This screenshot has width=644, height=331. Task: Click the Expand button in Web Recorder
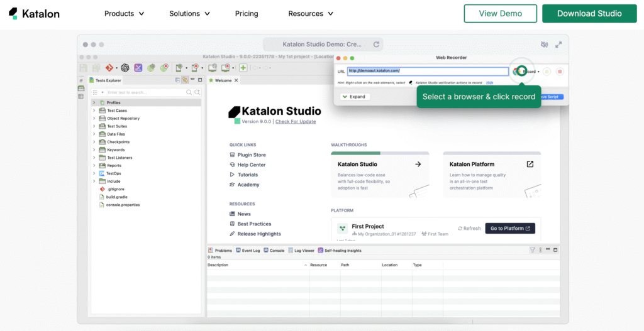(x=355, y=97)
